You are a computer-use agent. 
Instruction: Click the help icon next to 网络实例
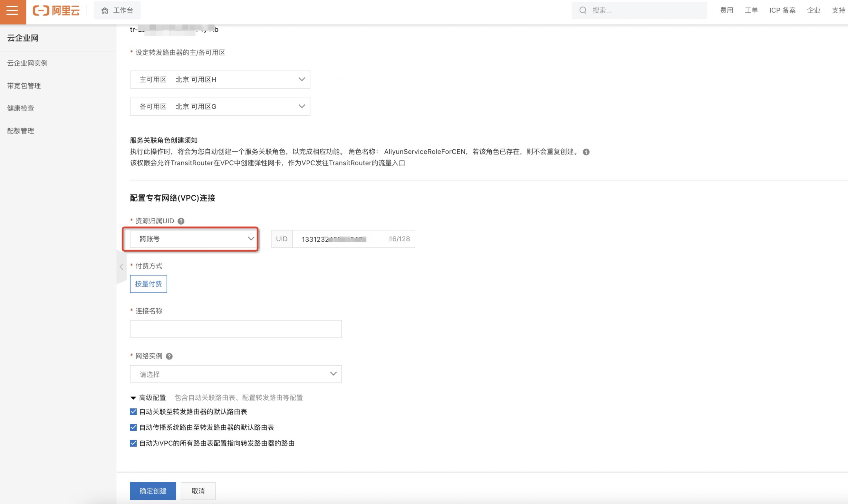point(169,356)
